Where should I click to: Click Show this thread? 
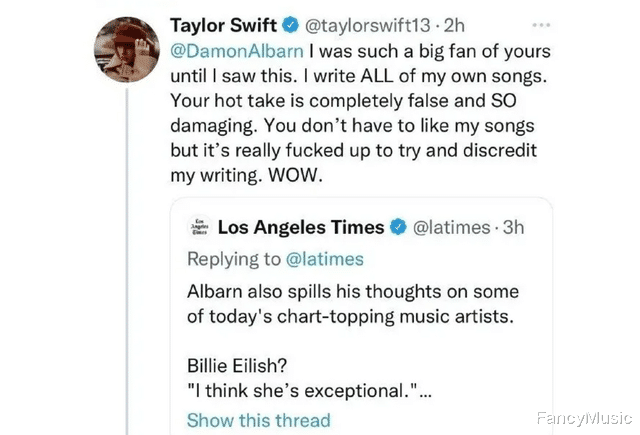pyautogui.click(x=258, y=420)
